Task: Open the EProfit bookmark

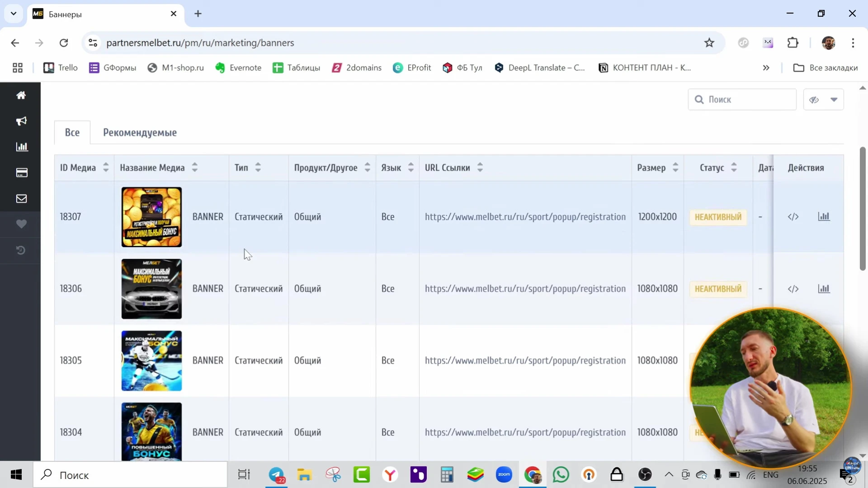Action: pos(412,68)
